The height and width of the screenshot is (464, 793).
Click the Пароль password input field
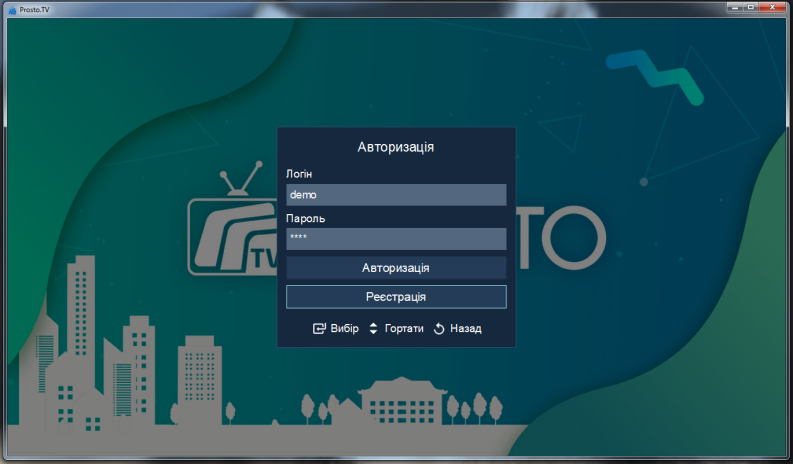click(396, 239)
